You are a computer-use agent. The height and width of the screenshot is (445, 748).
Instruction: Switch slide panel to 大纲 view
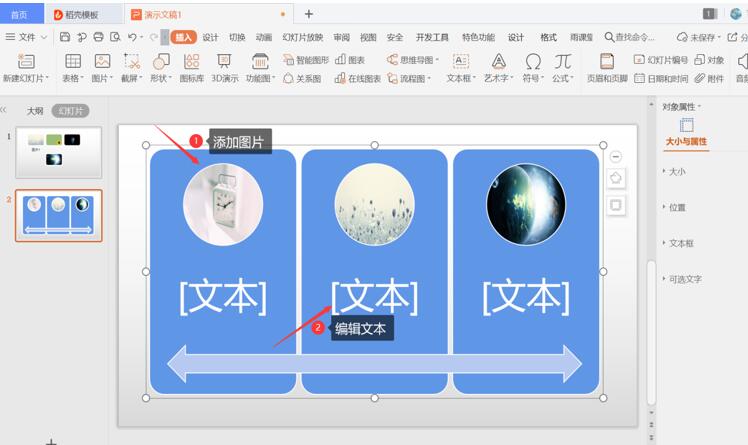[x=34, y=111]
